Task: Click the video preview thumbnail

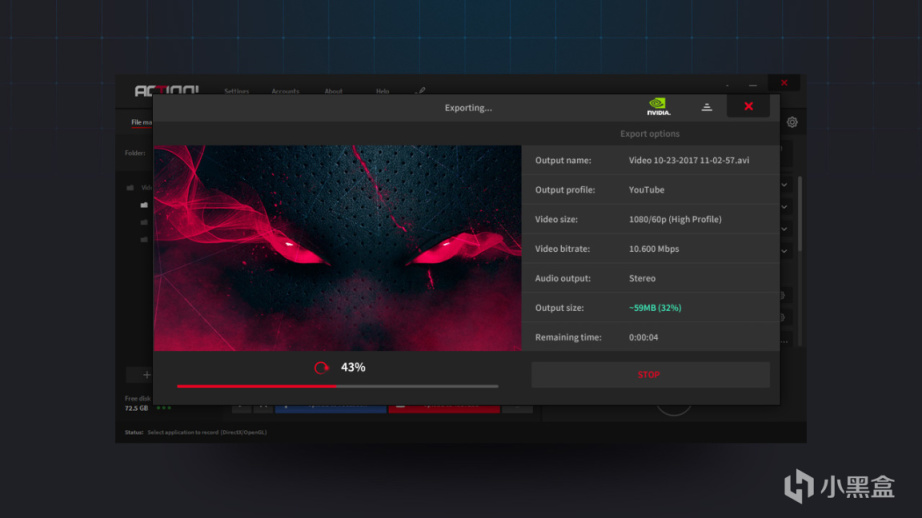Action: (x=338, y=248)
